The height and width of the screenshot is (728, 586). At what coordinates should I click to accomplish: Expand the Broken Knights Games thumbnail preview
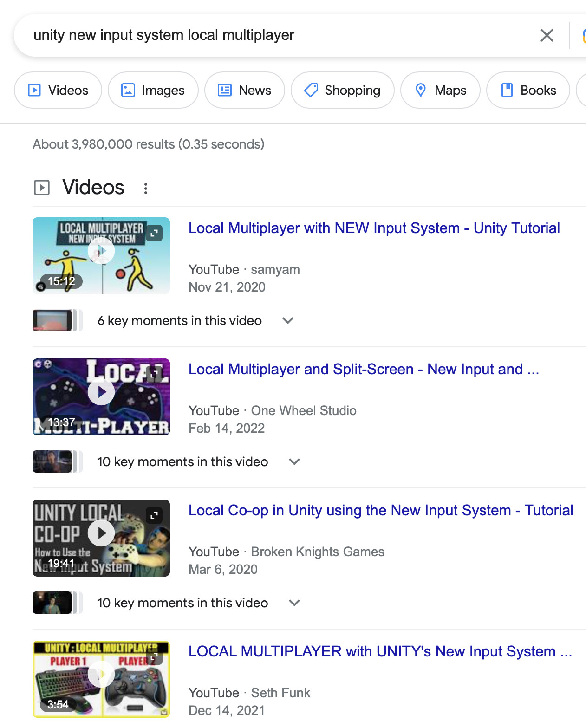154,515
